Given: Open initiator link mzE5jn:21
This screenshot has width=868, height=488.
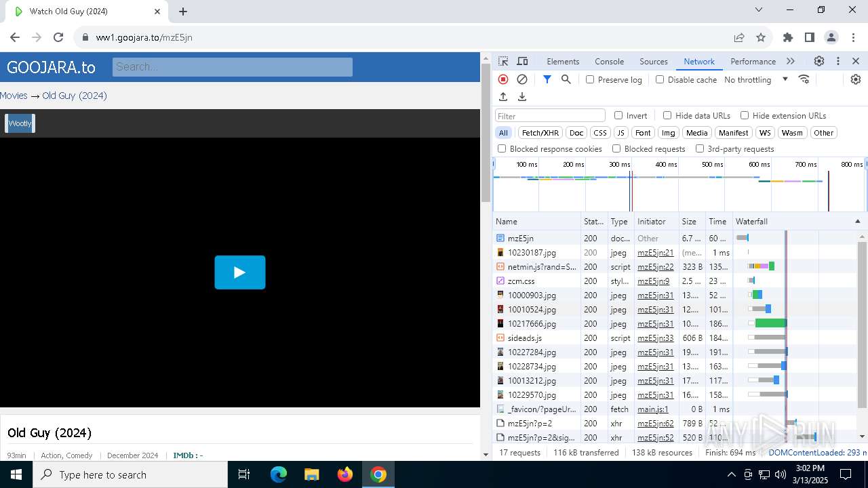Looking at the screenshot, I should tap(656, 253).
